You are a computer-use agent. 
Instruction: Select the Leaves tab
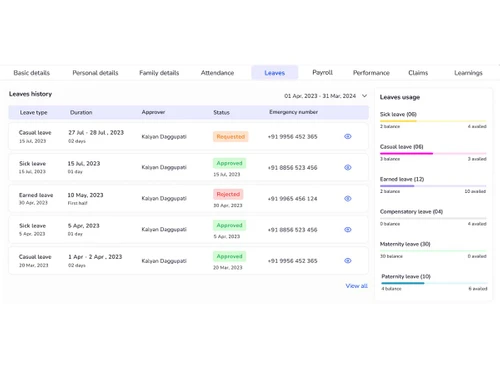point(275,73)
